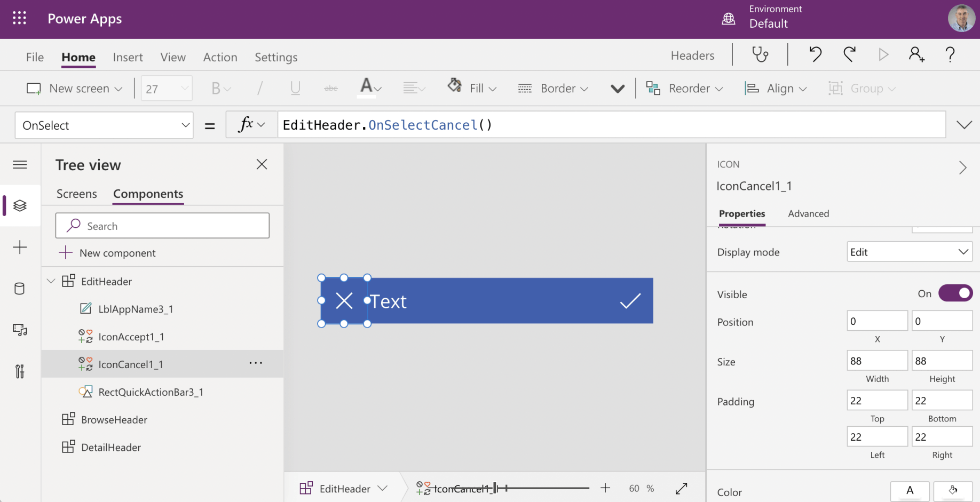Switch to the Advanced properties tab
This screenshot has width=980, height=502.
coord(808,213)
